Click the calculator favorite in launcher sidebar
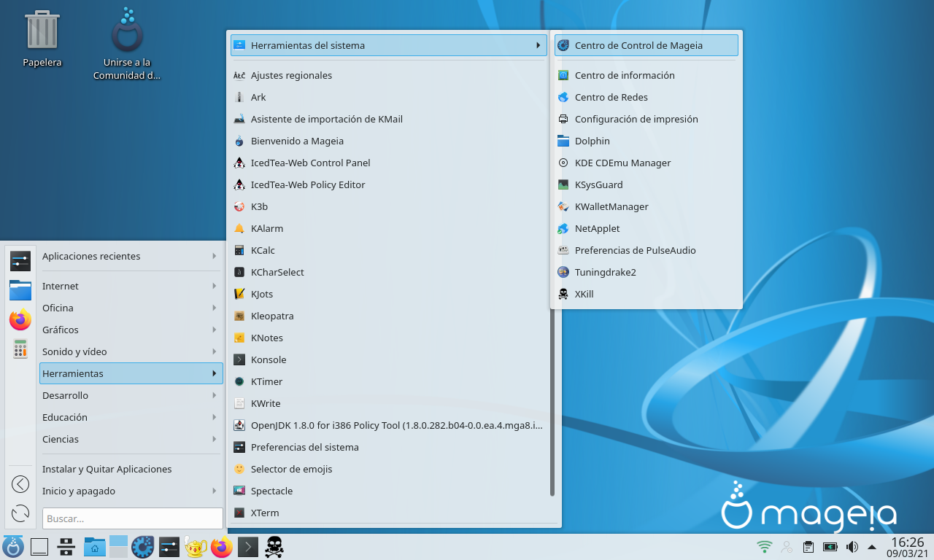Viewport: 934px width, 560px height. (20, 349)
